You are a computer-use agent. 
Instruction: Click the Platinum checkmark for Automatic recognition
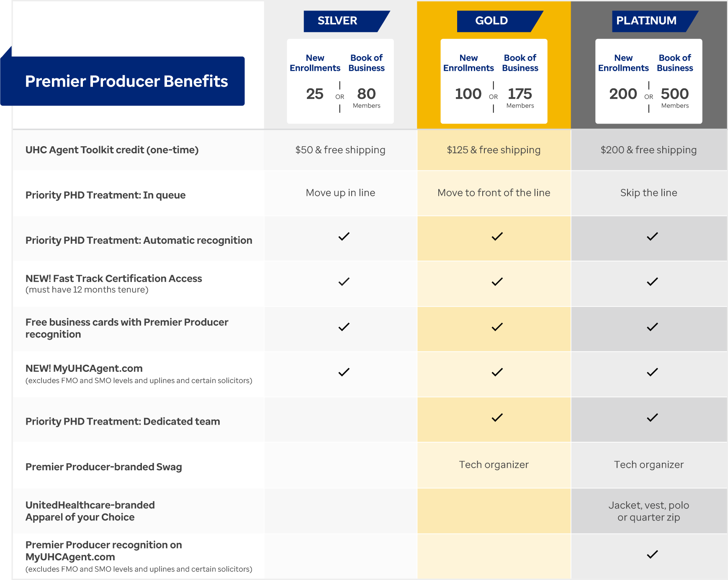(x=652, y=237)
